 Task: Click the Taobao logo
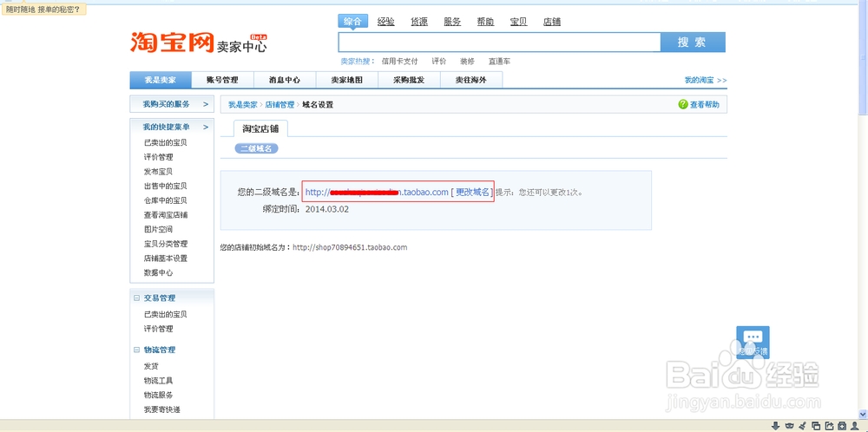[x=172, y=43]
